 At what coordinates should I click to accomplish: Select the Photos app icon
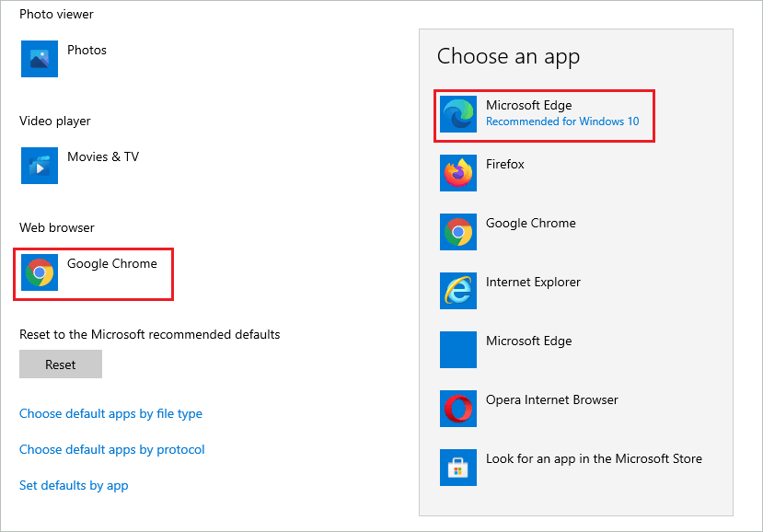tap(39, 58)
